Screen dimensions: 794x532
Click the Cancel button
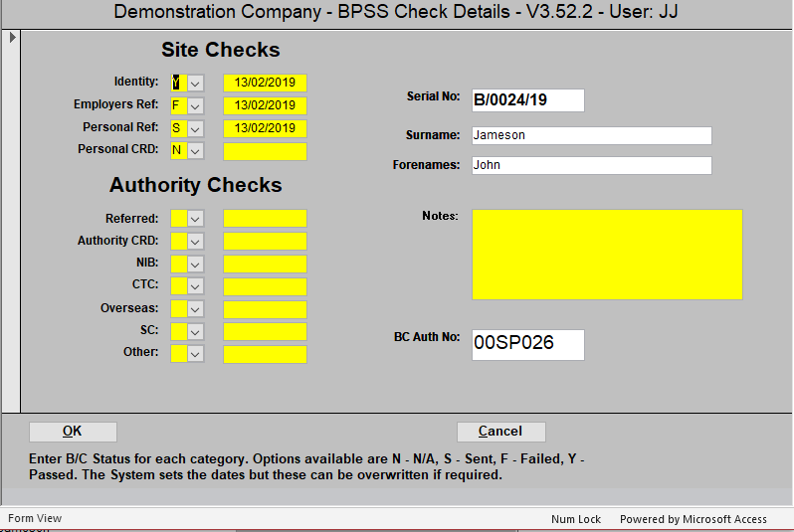(500, 432)
